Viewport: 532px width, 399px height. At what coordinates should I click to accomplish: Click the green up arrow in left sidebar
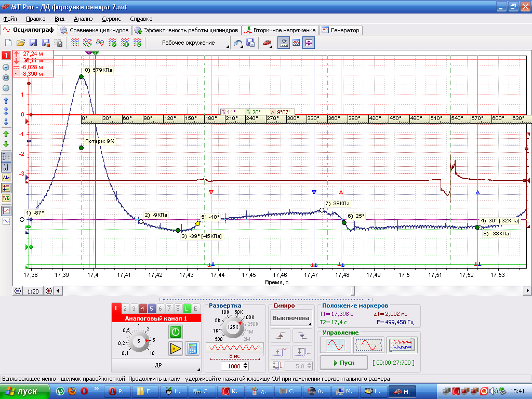coord(6,134)
